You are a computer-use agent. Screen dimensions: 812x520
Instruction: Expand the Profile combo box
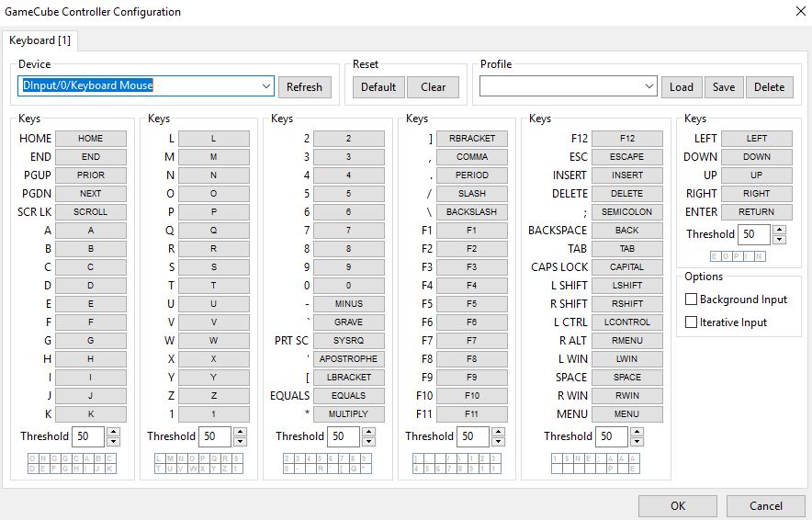[648, 86]
